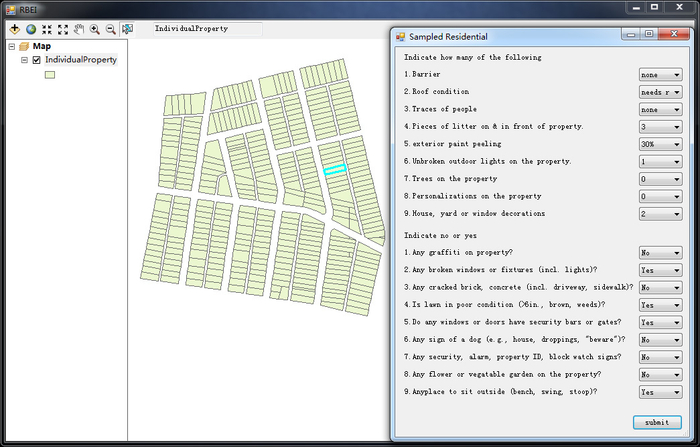
Task: Select the zoom in magnifier tool
Action: click(95, 30)
